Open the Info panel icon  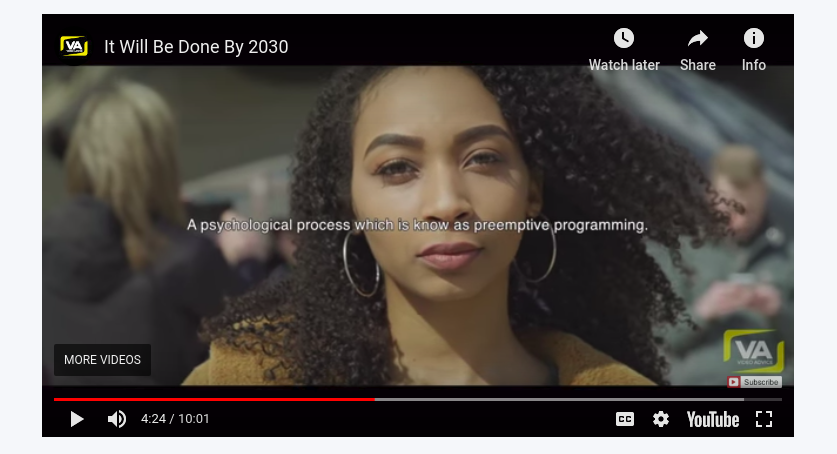754,38
